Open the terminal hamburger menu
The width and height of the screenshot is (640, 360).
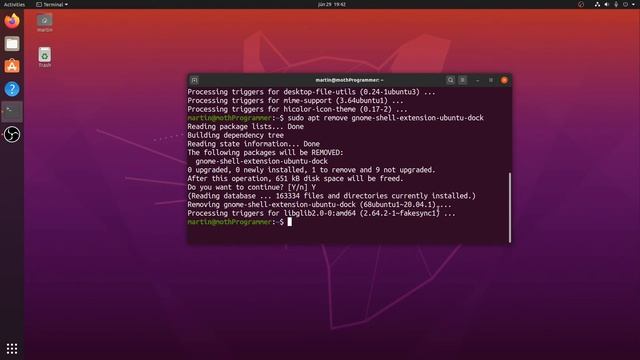tap(462, 80)
